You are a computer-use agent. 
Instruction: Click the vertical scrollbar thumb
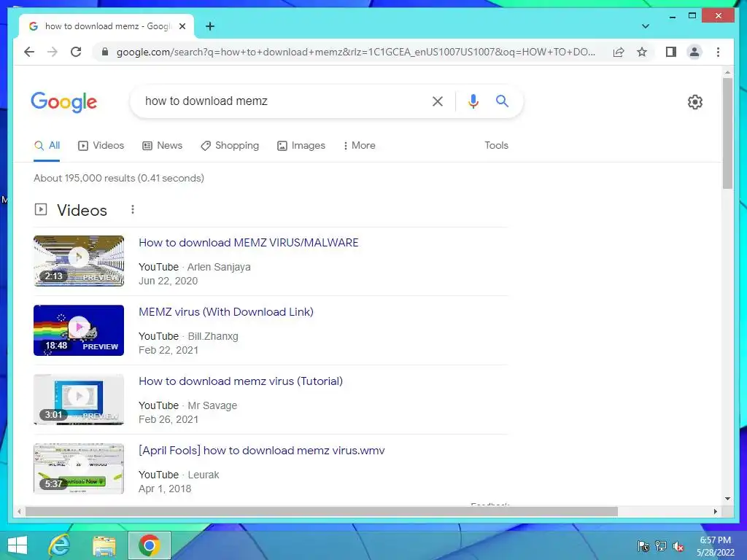(727, 133)
